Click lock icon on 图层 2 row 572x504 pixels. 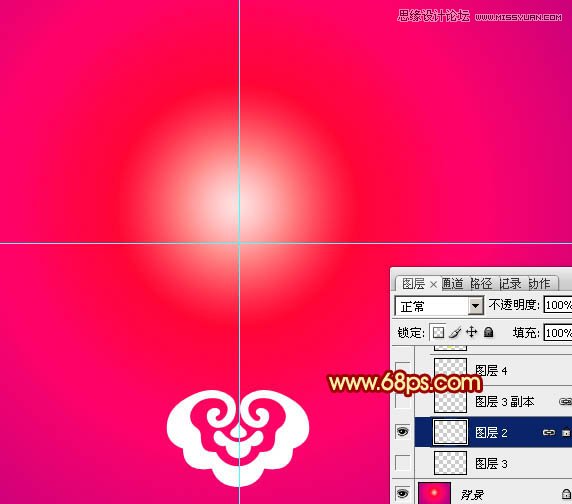click(566, 433)
